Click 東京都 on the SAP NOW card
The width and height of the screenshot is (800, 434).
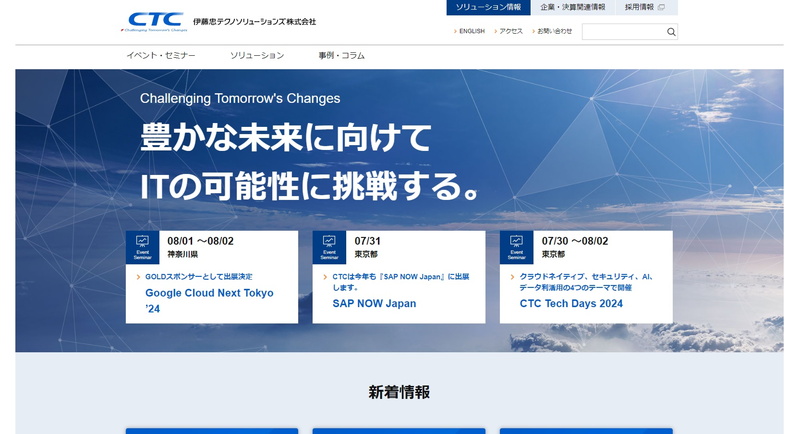pyautogui.click(x=366, y=254)
